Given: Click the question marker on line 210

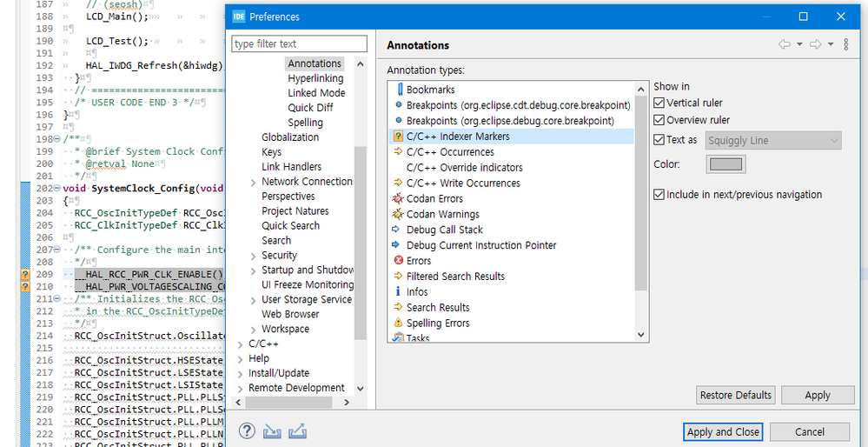Looking at the screenshot, I should point(25,287).
